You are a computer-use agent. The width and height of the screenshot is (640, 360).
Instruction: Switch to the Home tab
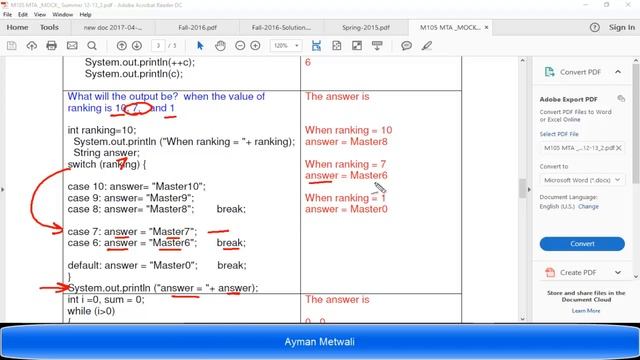point(17,27)
